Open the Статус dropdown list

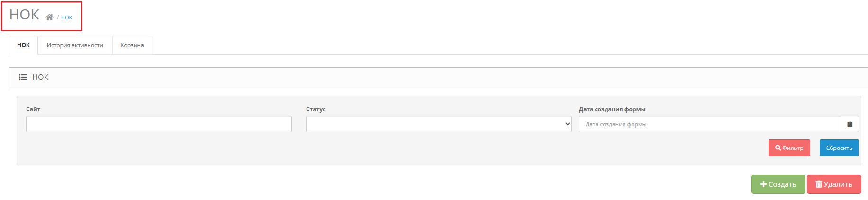click(438, 124)
